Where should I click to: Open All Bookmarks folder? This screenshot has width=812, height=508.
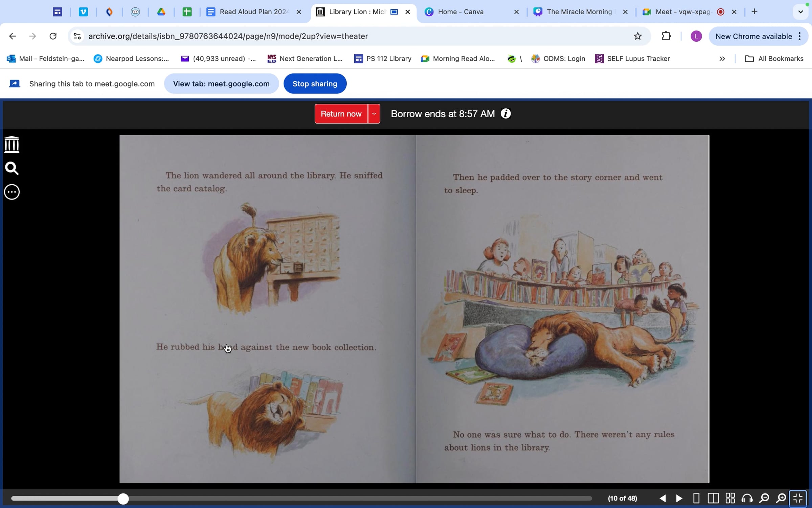(x=774, y=59)
